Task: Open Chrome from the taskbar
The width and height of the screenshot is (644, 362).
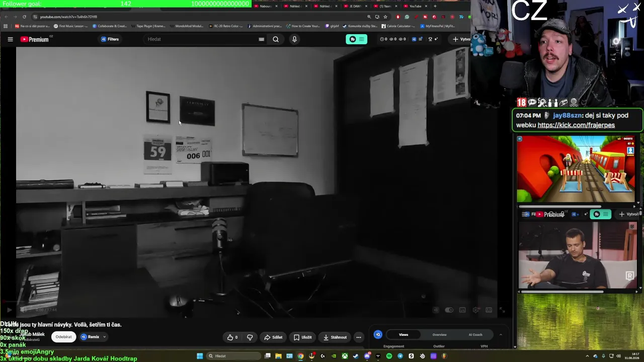Action: [x=300, y=356]
